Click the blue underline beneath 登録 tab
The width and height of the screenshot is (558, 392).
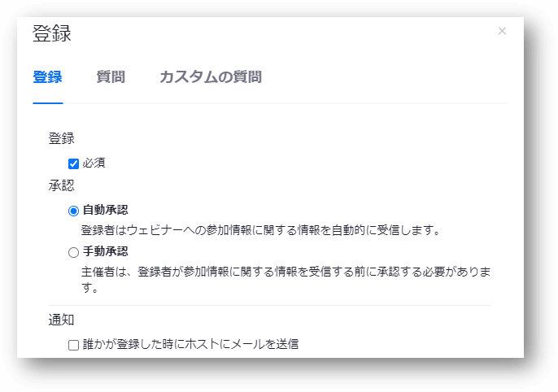(48, 103)
